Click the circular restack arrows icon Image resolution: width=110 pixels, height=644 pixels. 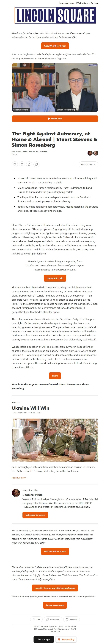pyautogui.click(x=37, y=164)
